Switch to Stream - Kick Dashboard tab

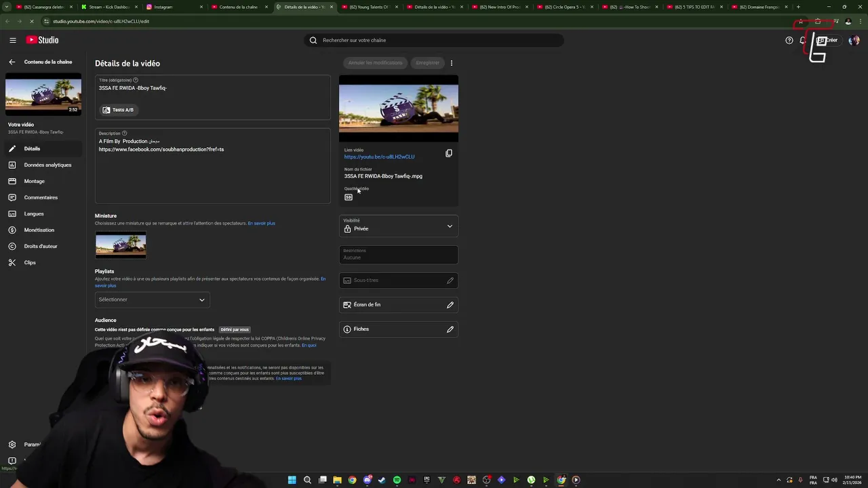108,7
